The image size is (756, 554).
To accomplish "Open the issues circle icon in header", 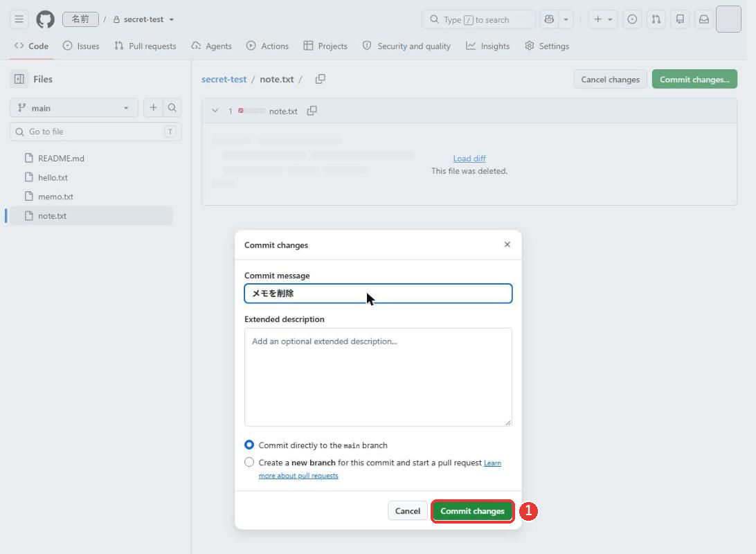I will (x=632, y=19).
